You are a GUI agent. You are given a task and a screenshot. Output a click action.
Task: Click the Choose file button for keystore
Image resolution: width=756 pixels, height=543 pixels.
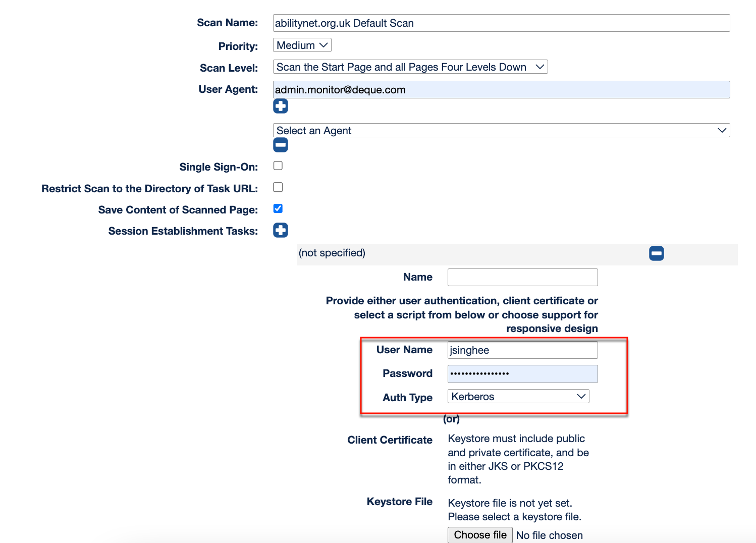pyautogui.click(x=480, y=535)
